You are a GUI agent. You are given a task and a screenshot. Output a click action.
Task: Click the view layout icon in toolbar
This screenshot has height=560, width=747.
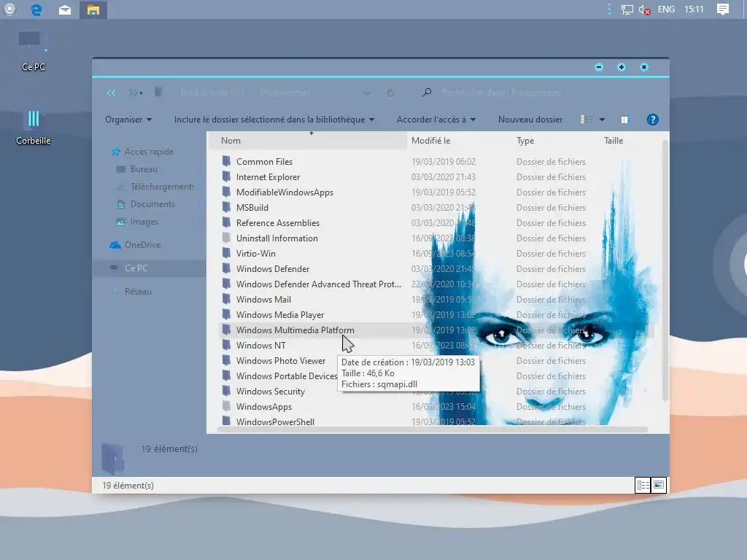pyautogui.click(x=587, y=120)
